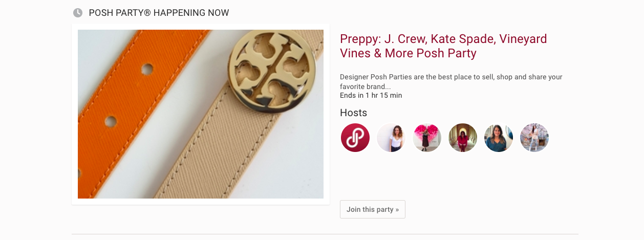Image resolution: width=644 pixels, height=240 pixels.
Task: Open host avatar wearing teal top
Action: point(499,138)
